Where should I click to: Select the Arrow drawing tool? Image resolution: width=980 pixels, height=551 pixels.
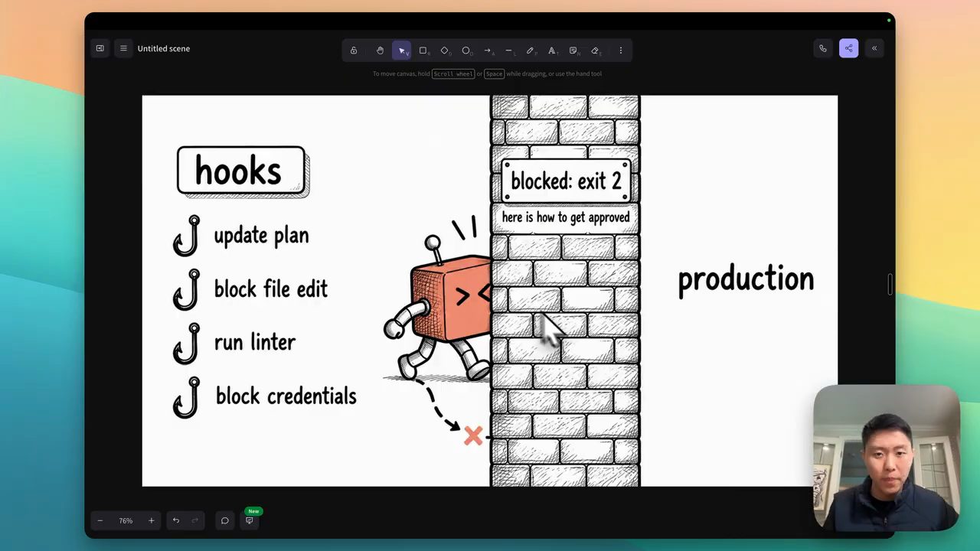pos(487,51)
